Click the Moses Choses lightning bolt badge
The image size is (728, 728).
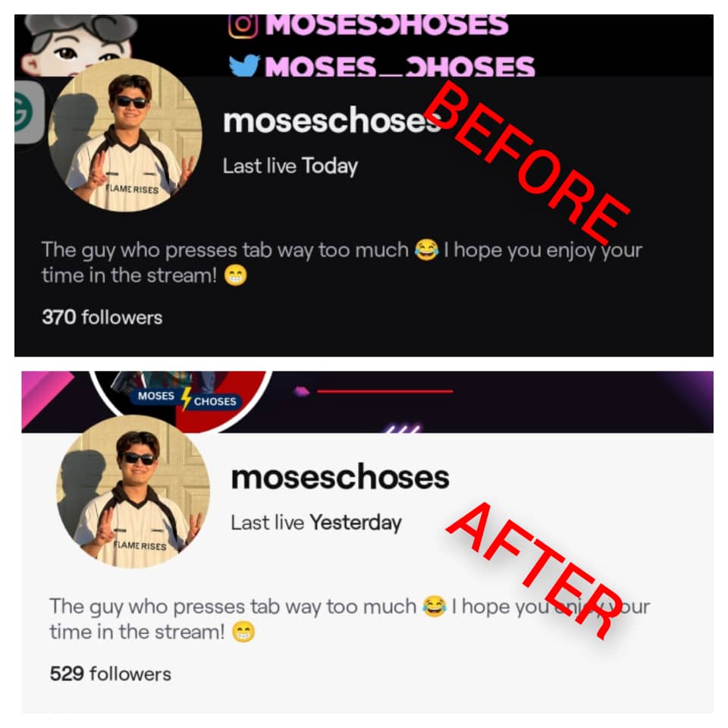click(187, 398)
